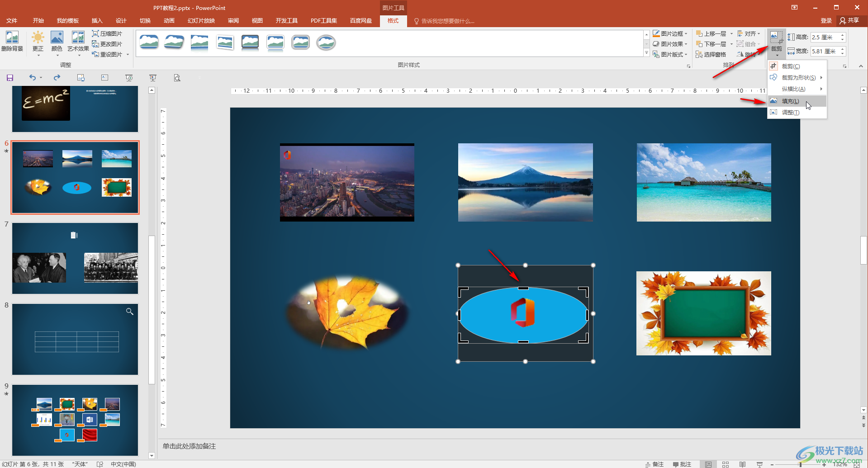Click the Remove Background (删除背景) icon

pyautogui.click(x=12, y=42)
